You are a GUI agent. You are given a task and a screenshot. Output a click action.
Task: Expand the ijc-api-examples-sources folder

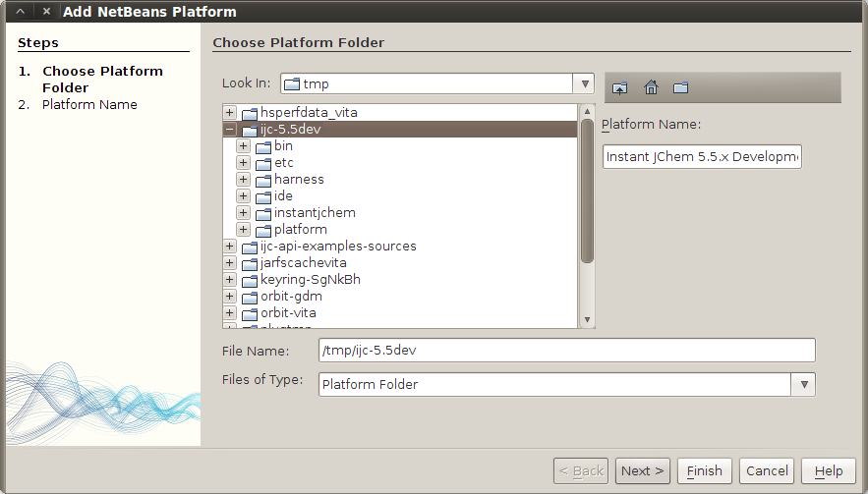tap(229, 247)
